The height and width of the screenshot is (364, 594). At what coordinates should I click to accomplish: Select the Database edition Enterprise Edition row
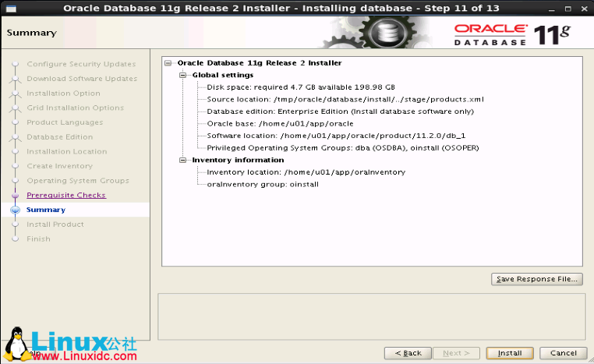pos(340,111)
